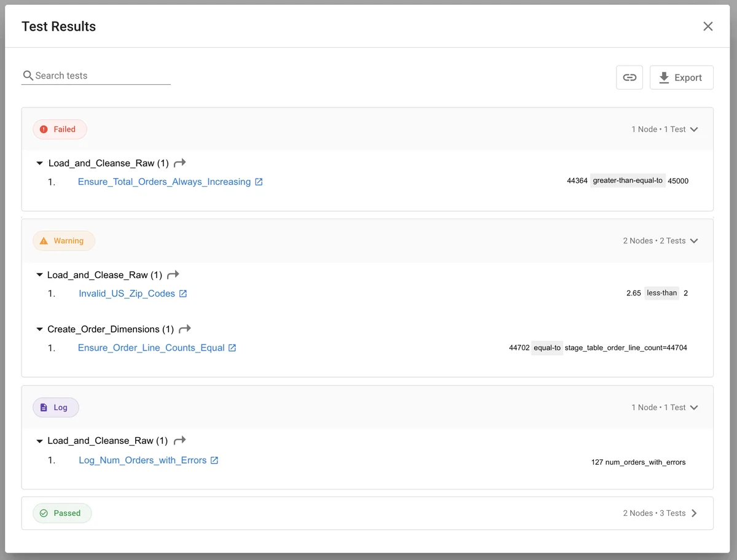Open external link icon beside Ensure_Order_Line_Counts_Equal
The width and height of the screenshot is (737, 560).
click(x=232, y=348)
